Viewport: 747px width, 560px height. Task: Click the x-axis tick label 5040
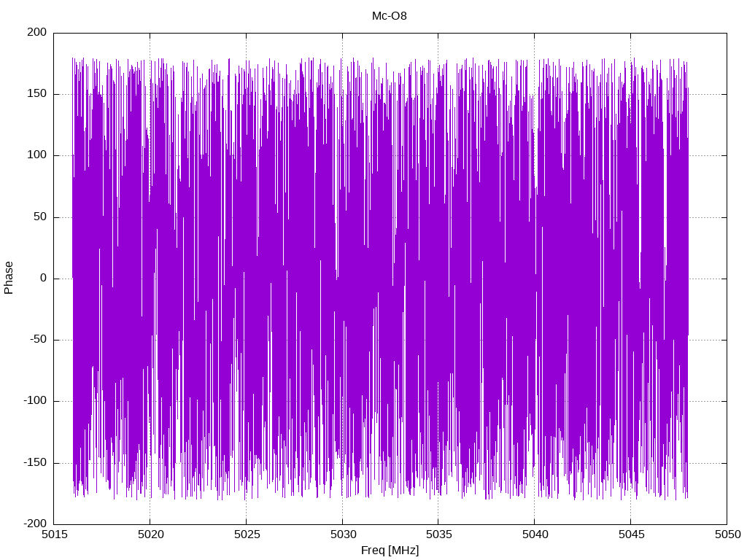pos(535,534)
